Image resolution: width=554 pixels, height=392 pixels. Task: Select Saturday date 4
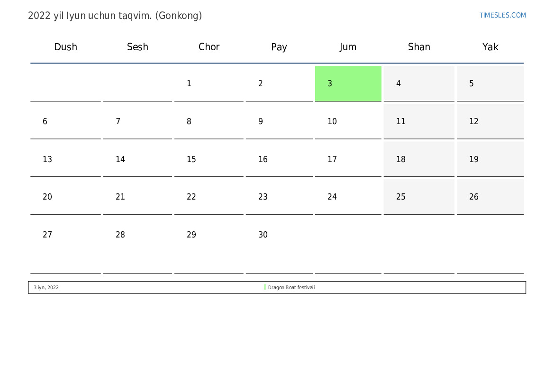click(x=419, y=83)
